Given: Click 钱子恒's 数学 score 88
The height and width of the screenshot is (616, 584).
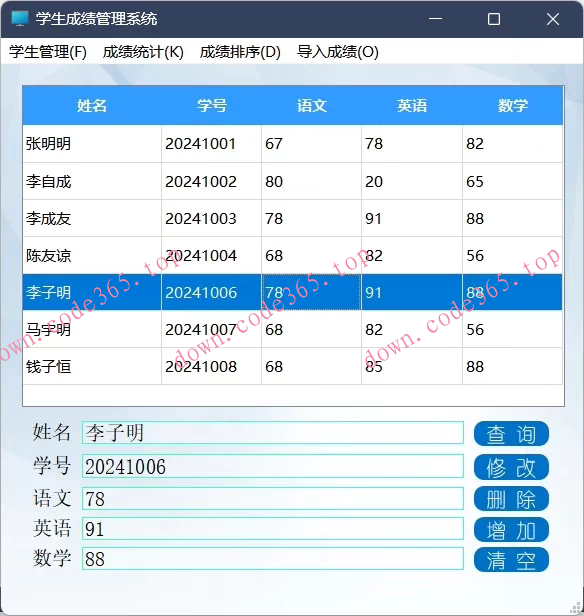Looking at the screenshot, I should pyautogui.click(x=513, y=367).
